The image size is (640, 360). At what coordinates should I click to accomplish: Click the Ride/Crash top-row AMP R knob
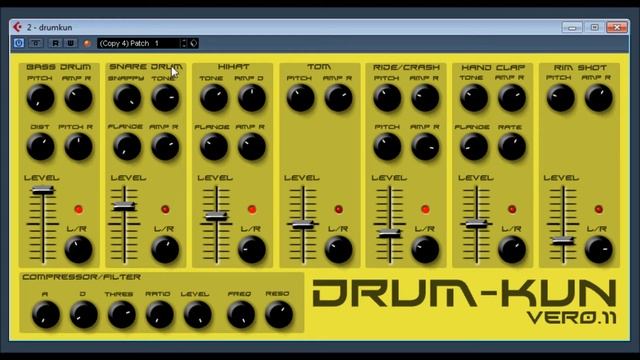click(425, 98)
